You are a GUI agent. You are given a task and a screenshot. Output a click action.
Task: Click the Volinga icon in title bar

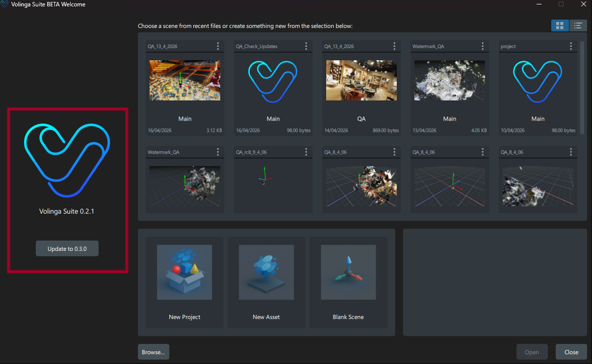[5, 4]
